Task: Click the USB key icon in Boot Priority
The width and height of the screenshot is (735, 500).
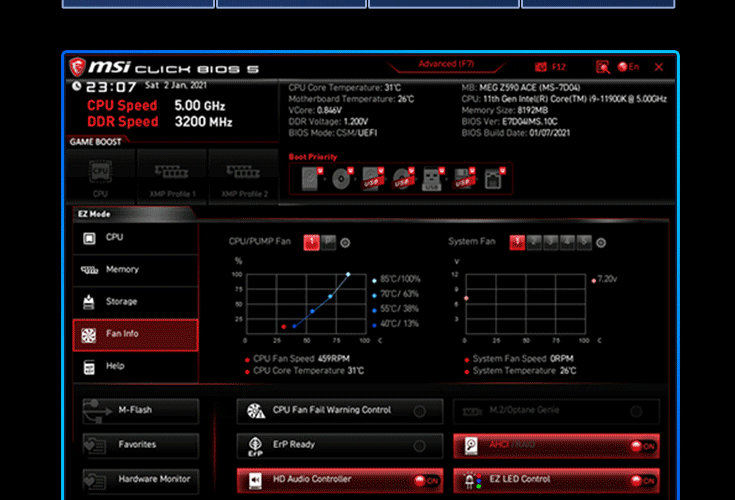Action: coord(433,179)
